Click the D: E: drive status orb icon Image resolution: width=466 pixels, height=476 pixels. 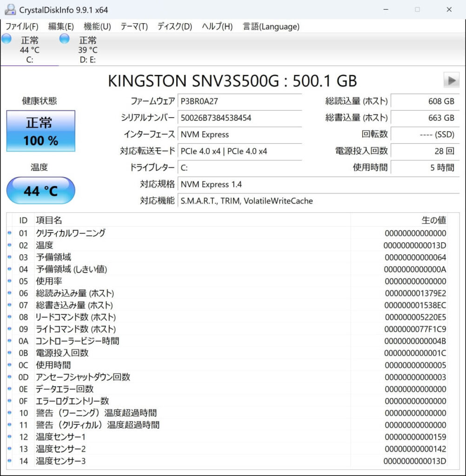point(64,39)
